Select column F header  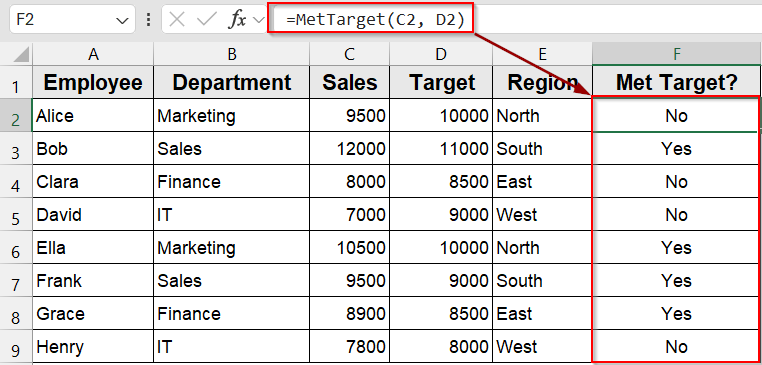click(x=676, y=54)
